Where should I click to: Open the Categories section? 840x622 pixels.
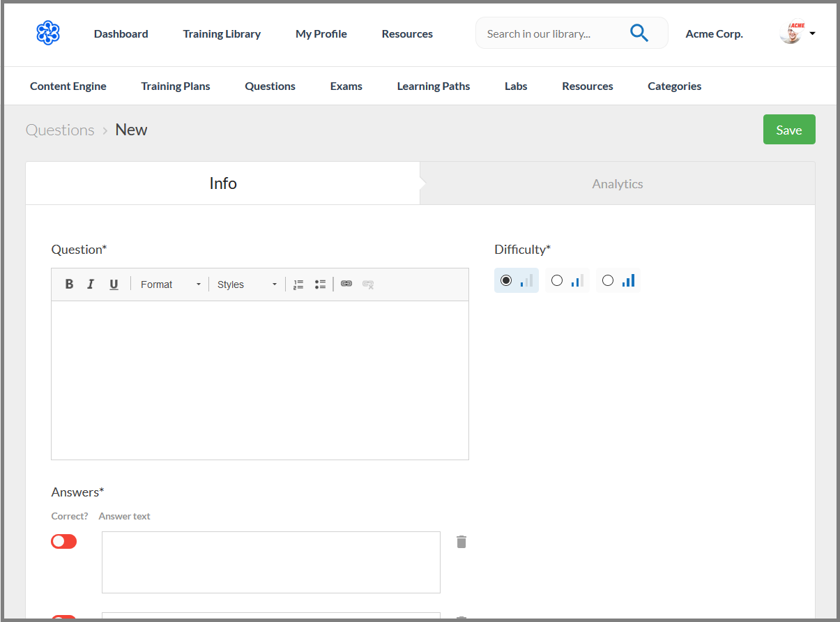coord(675,86)
